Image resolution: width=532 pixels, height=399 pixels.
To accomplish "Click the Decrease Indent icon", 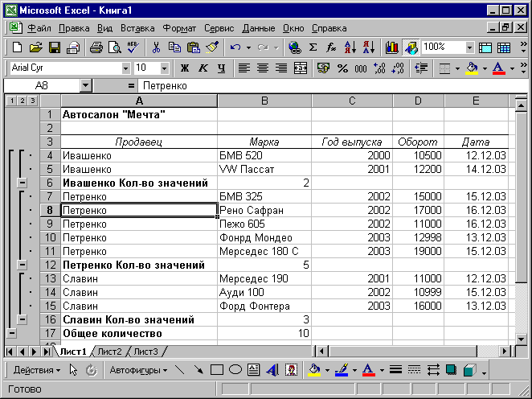I will coord(421,68).
